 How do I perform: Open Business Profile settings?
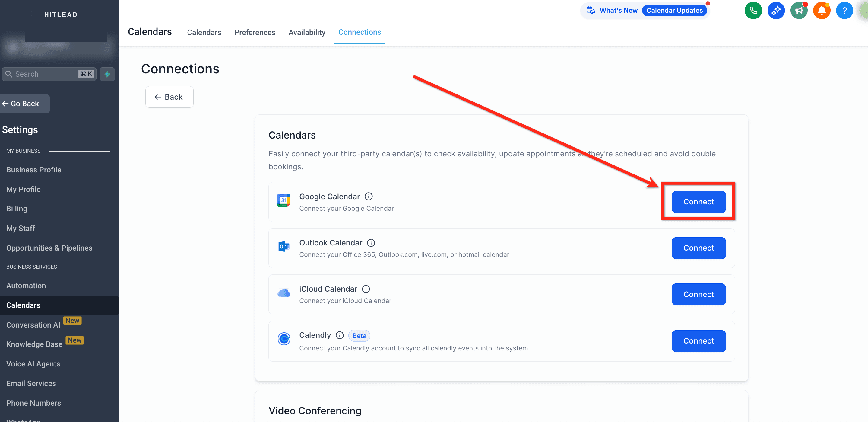click(x=34, y=170)
